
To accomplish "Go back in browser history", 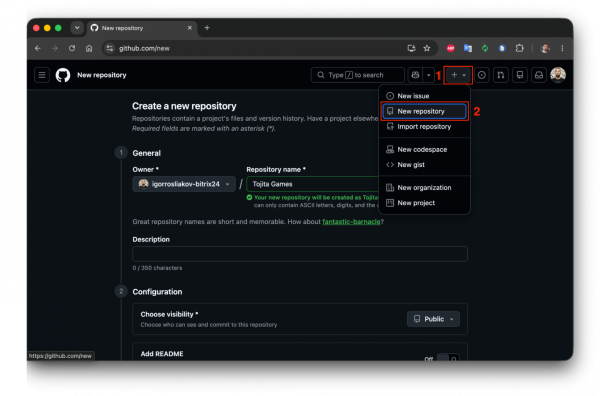I will (38, 48).
